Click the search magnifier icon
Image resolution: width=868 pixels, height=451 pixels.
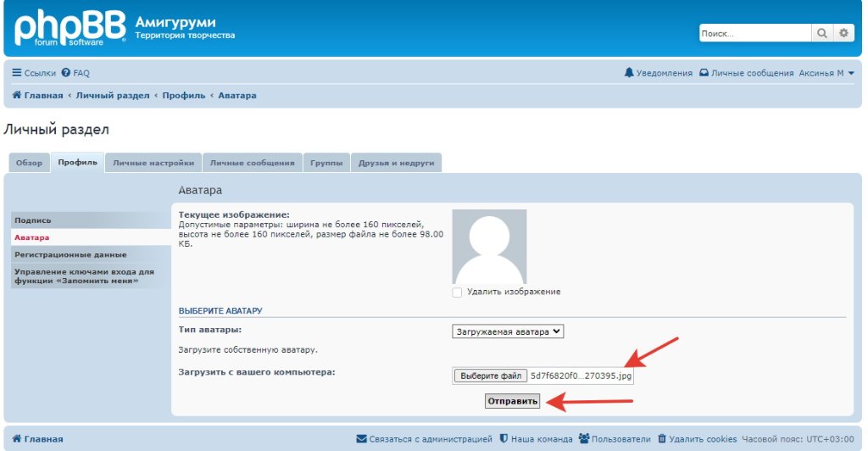pos(822,33)
